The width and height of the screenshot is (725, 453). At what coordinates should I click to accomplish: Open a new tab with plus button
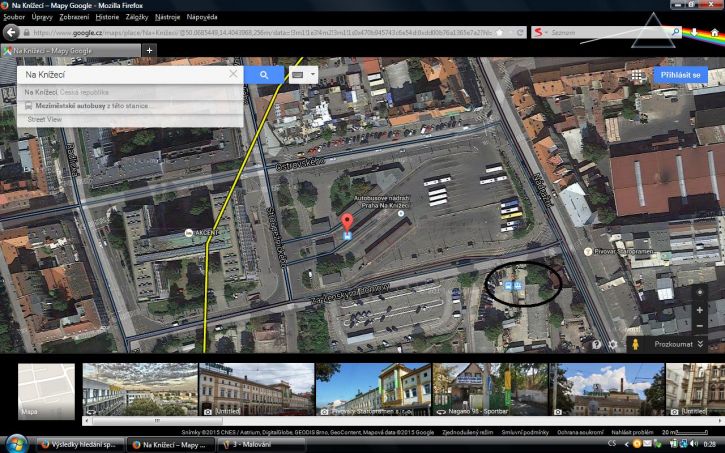(x=149, y=50)
